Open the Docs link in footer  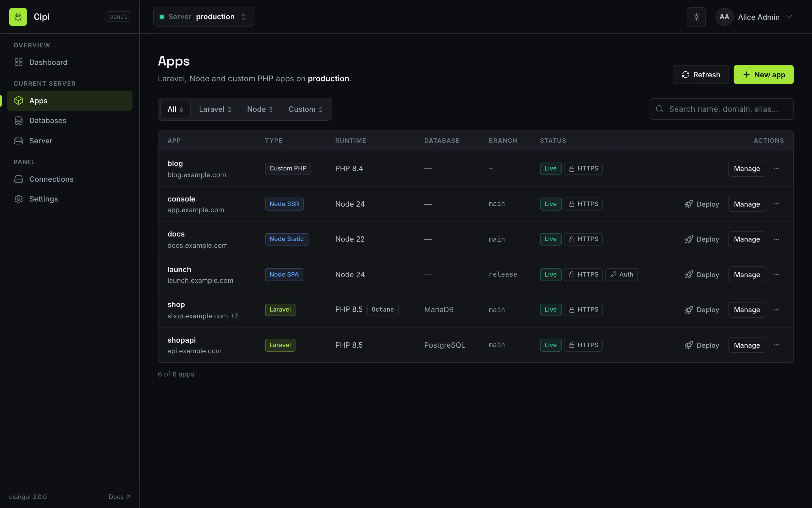[x=119, y=497]
